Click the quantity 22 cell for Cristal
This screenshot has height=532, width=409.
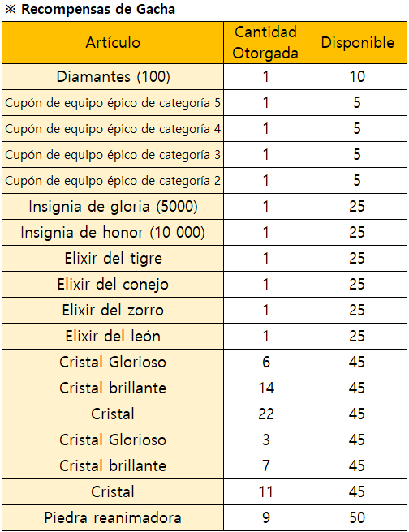pyautogui.click(x=265, y=414)
